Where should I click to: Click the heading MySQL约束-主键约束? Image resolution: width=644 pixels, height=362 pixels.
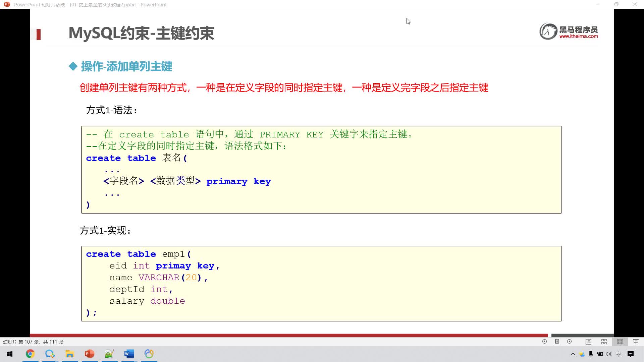(x=141, y=33)
